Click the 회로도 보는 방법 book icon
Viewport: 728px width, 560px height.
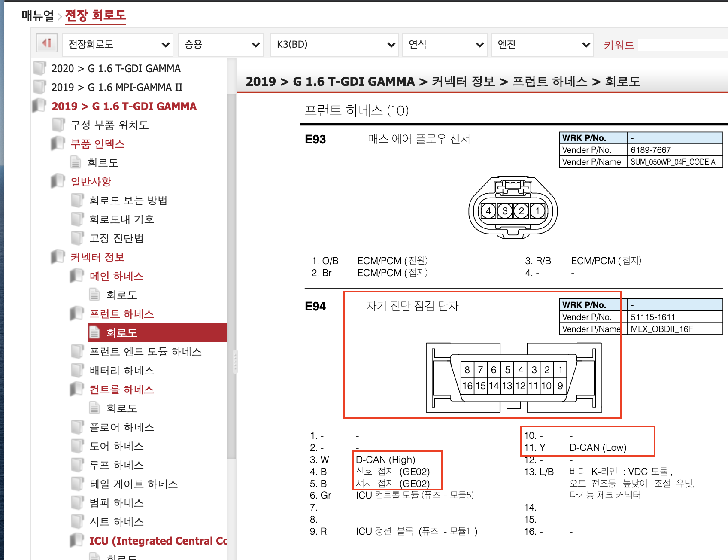[77, 200]
